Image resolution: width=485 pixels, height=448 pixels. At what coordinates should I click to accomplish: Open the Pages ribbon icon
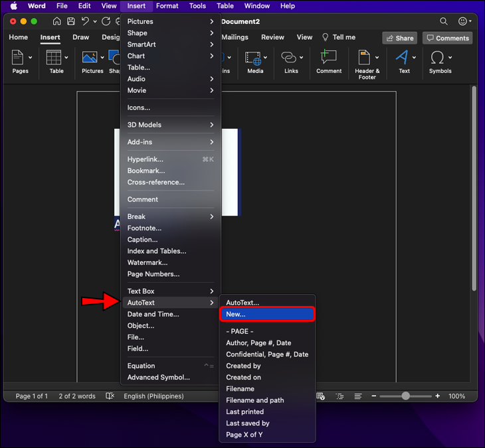(17, 58)
